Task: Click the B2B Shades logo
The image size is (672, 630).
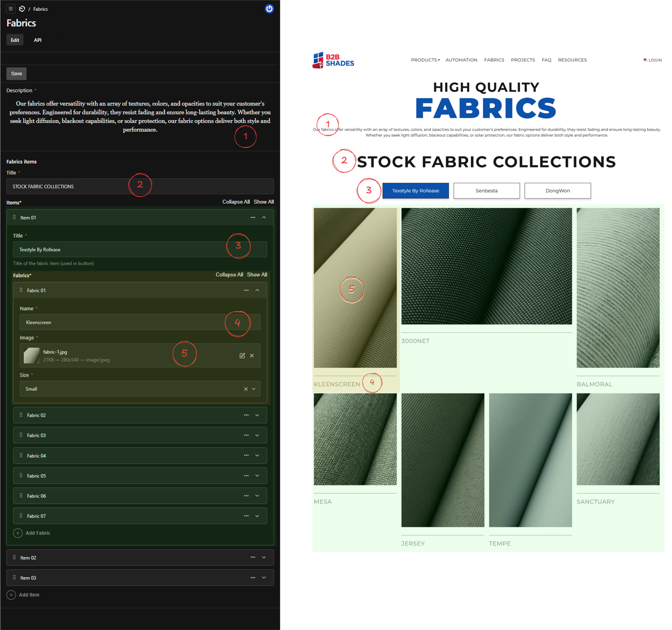Action: point(333,60)
